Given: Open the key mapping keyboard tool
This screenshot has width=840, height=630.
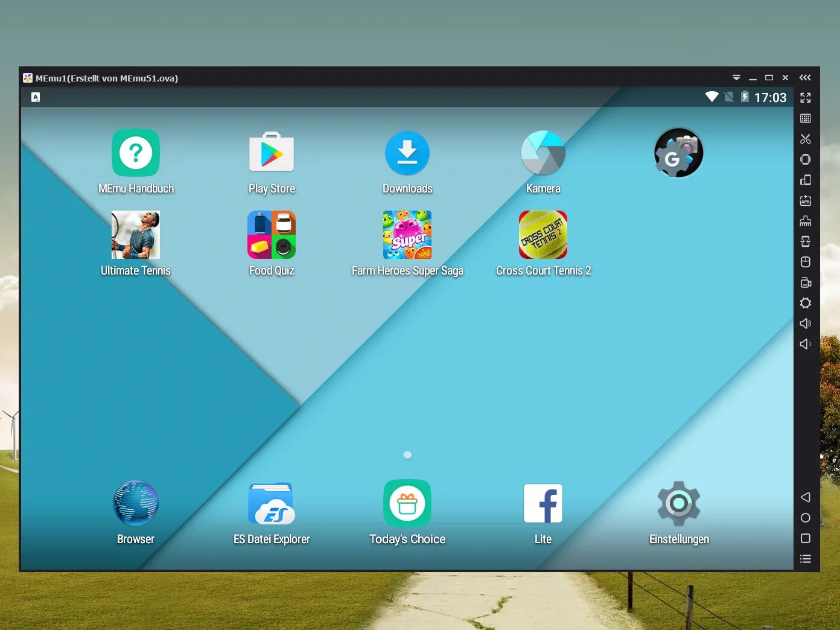Looking at the screenshot, I should tap(806, 118).
